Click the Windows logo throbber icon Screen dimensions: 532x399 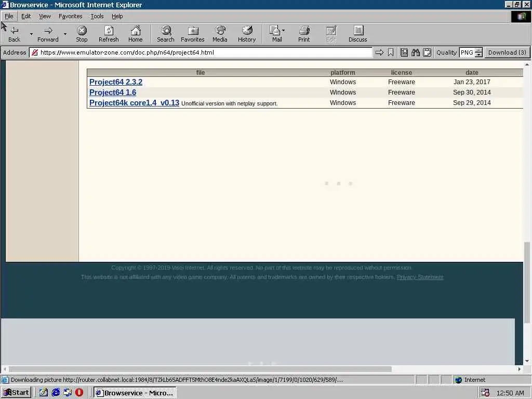521,16
